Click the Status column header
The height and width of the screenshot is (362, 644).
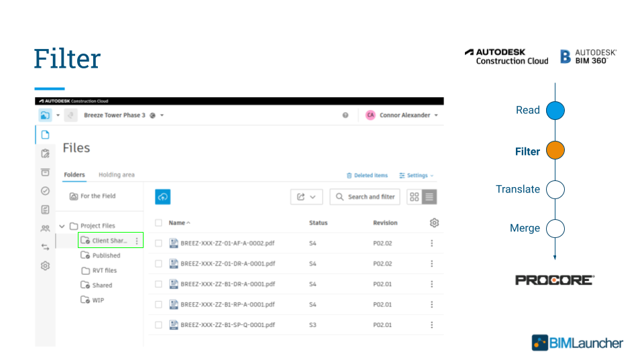pos(318,223)
